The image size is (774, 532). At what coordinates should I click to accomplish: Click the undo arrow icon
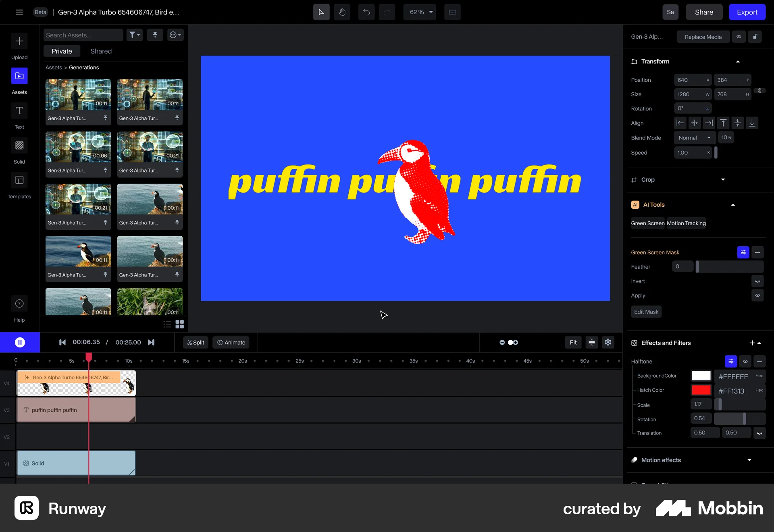click(x=366, y=12)
